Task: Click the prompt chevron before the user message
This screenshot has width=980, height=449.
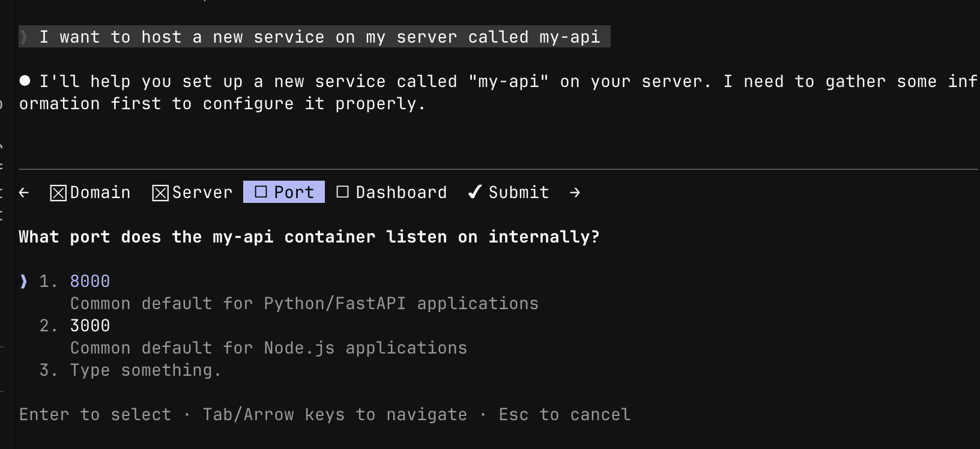Action: [x=24, y=37]
